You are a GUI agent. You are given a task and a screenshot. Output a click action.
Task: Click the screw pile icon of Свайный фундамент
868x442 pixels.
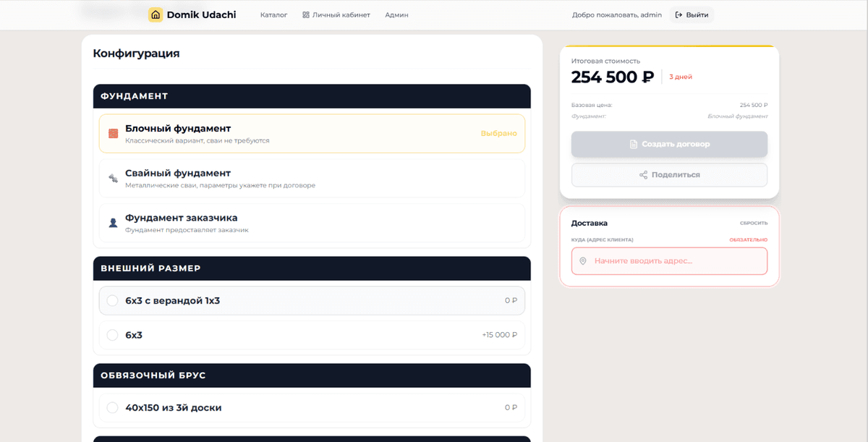[113, 178]
